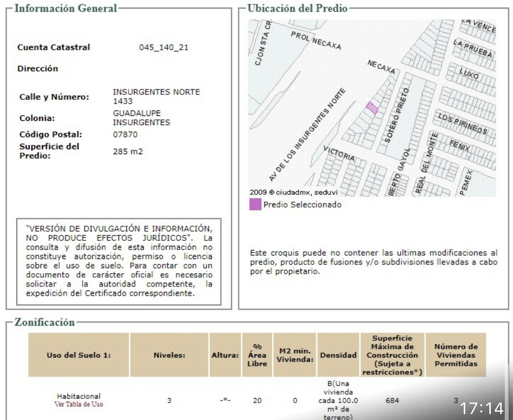This screenshot has height=420, width=513.
Task: Click the LOS PIRINEOS street label on map
Action: click(x=463, y=124)
